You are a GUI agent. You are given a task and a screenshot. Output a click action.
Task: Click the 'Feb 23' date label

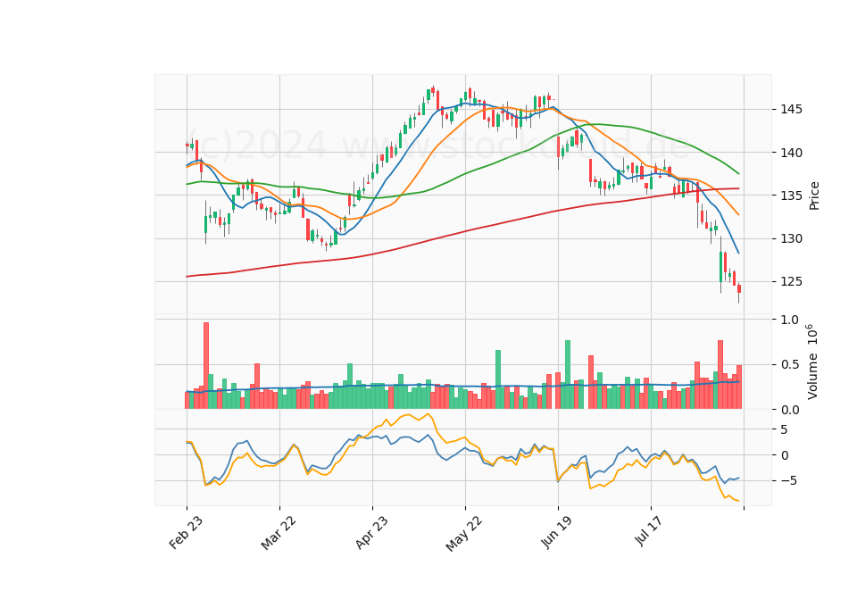pyautogui.click(x=186, y=532)
